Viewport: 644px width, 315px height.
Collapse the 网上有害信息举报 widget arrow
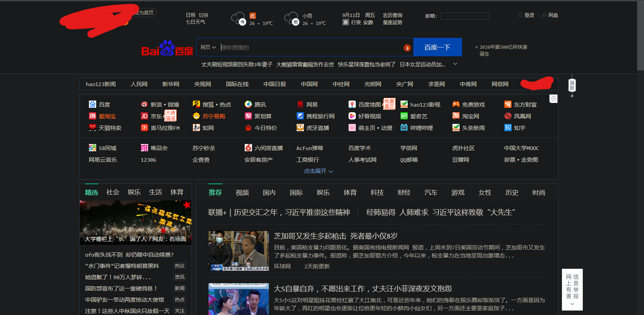pyautogui.click(x=572, y=304)
